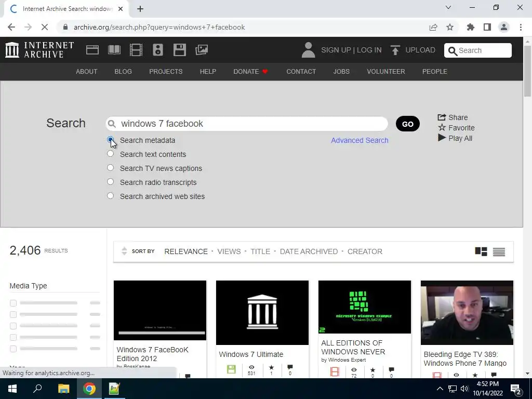The width and height of the screenshot is (532, 399).
Task: Open File Explorer from taskbar
Action: click(63, 389)
